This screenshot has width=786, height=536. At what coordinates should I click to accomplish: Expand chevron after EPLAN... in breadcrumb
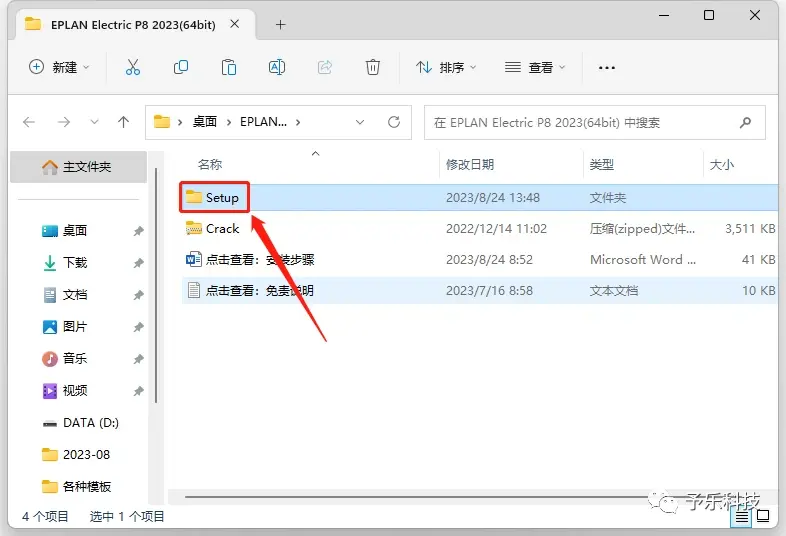(x=298, y=122)
